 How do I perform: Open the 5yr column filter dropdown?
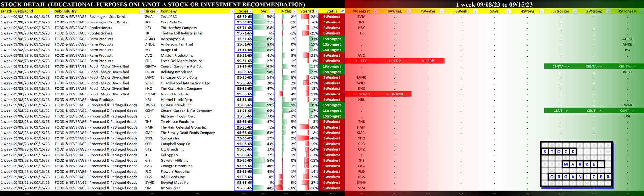[x=272, y=11]
